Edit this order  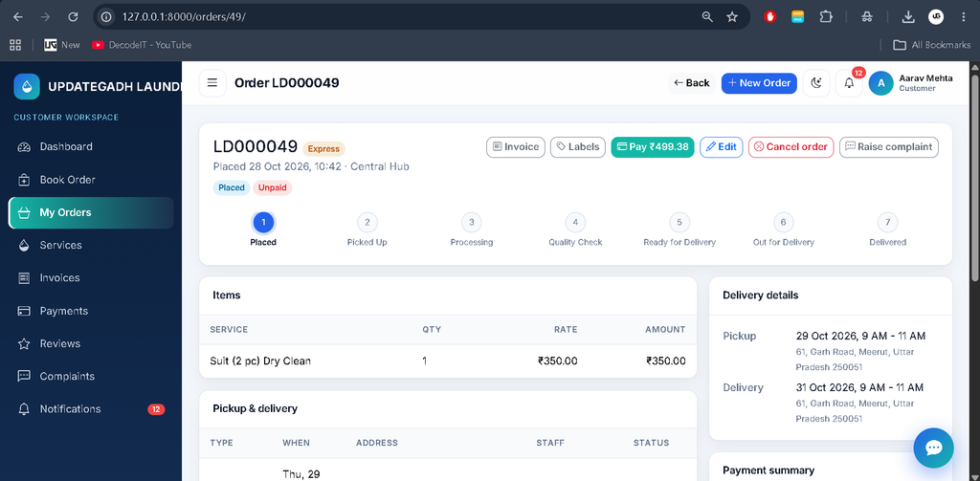tap(722, 147)
